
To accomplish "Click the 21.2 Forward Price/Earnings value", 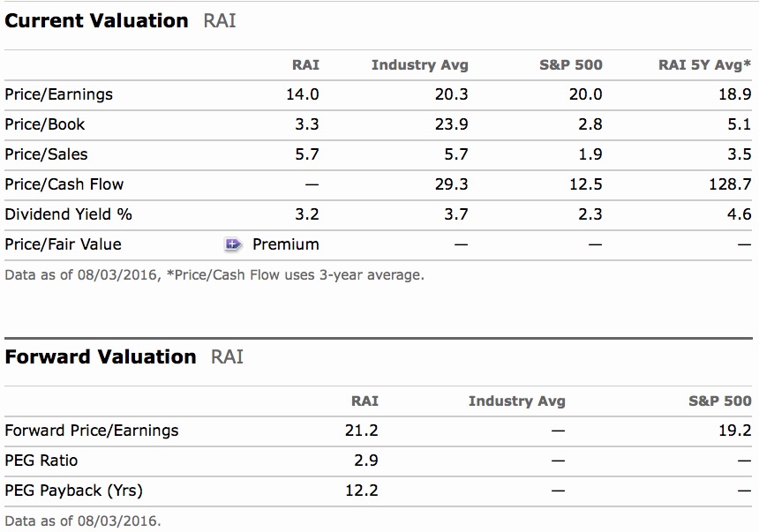I will tap(361, 431).
